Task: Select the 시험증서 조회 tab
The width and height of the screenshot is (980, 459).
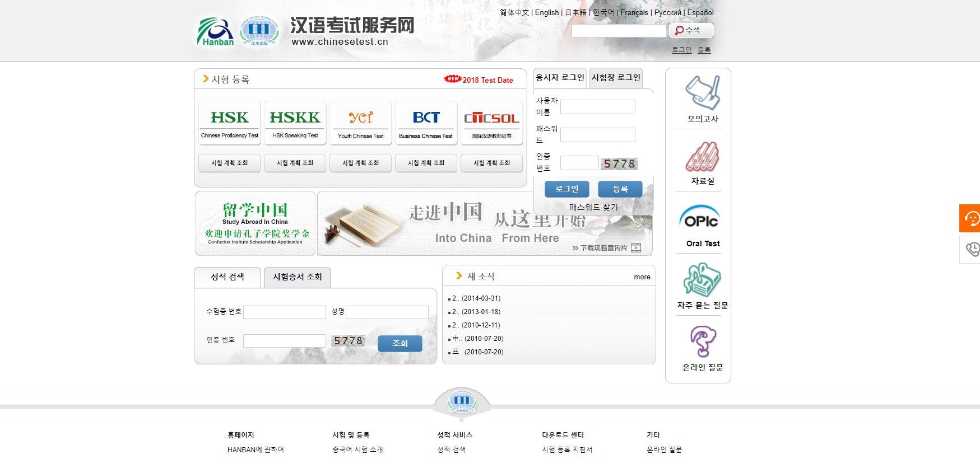Action: pos(297,277)
